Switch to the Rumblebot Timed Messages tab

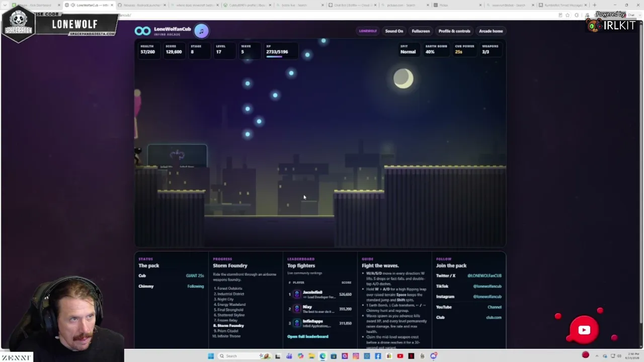click(562, 5)
